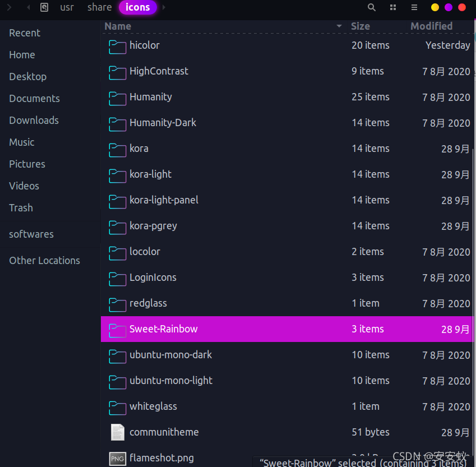The height and width of the screenshot is (467, 476).
Task: Click the LoginIcons folder icon
Action: pyautogui.click(x=118, y=279)
